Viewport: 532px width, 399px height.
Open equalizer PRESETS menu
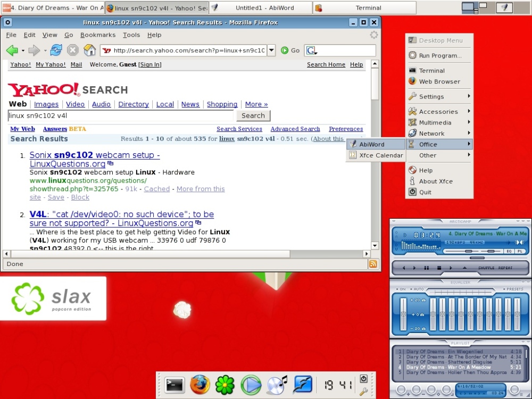click(x=513, y=289)
